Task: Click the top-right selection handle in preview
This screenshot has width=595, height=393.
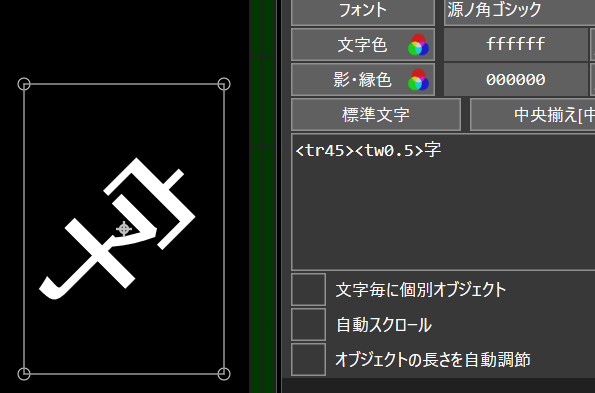Action: [224, 84]
